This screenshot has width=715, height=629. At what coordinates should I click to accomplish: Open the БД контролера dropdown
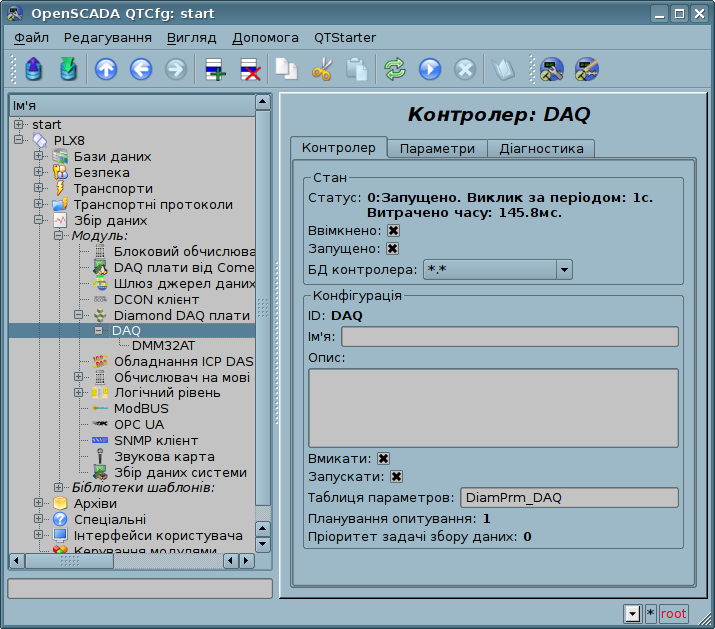pyautogui.click(x=564, y=269)
